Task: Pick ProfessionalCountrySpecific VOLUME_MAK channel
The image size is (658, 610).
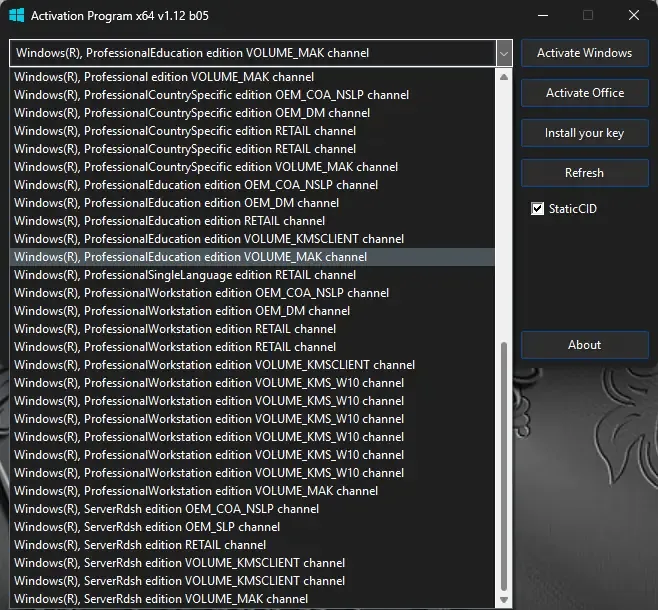Action: [x=252, y=167]
